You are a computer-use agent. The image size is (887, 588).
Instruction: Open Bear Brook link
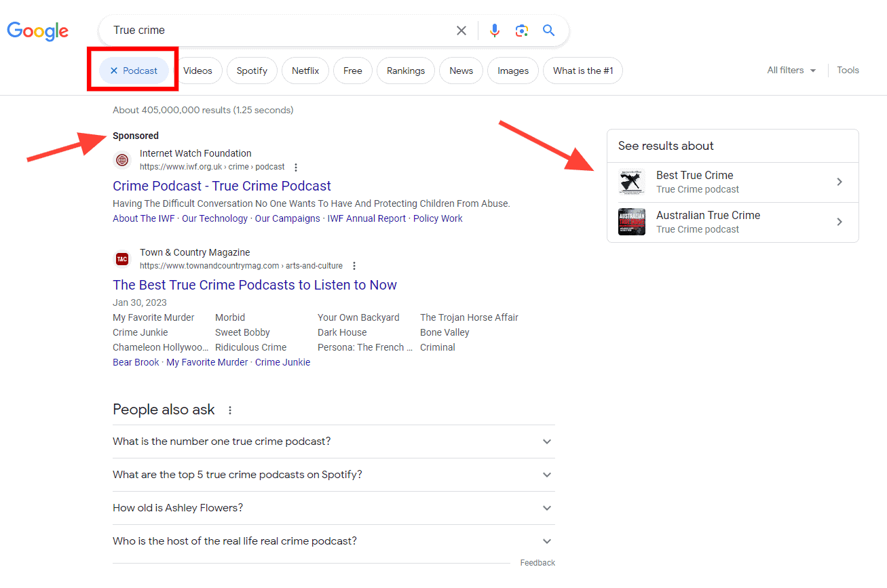pos(136,362)
